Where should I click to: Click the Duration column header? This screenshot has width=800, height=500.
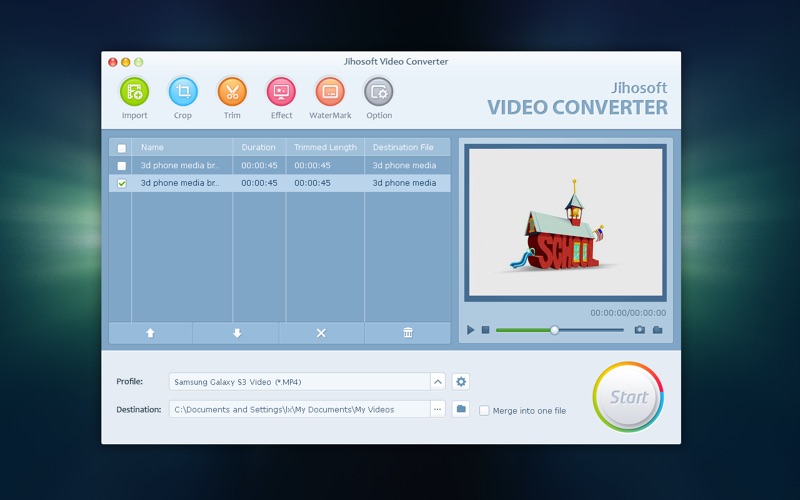pyautogui.click(x=258, y=147)
